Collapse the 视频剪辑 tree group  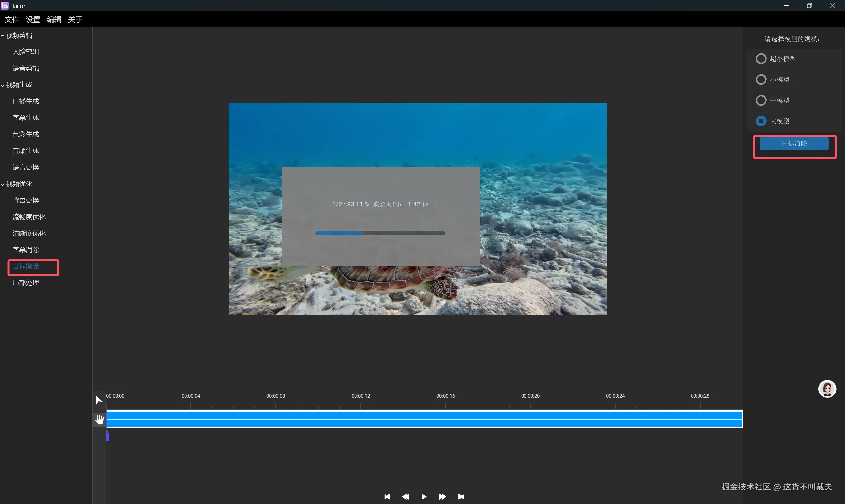point(2,36)
